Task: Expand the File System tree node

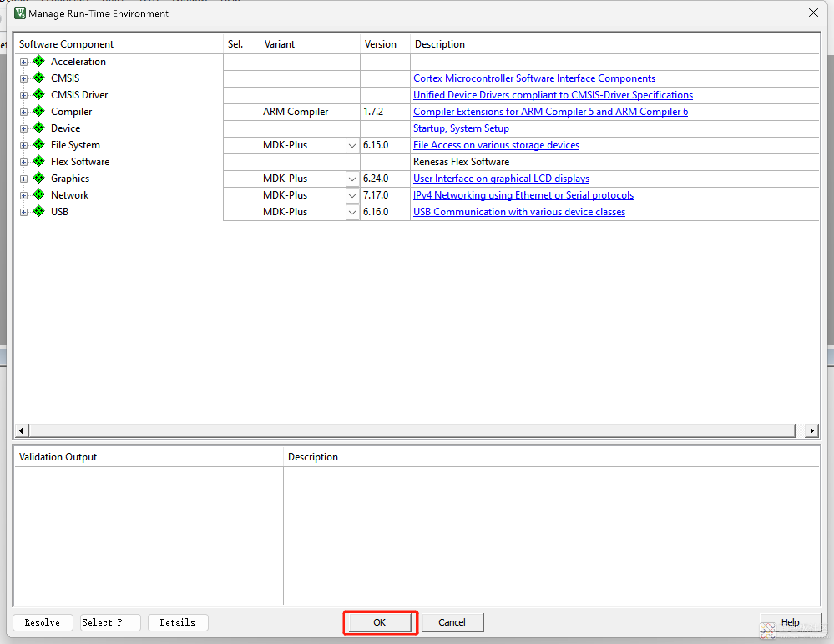Action: [24, 146]
